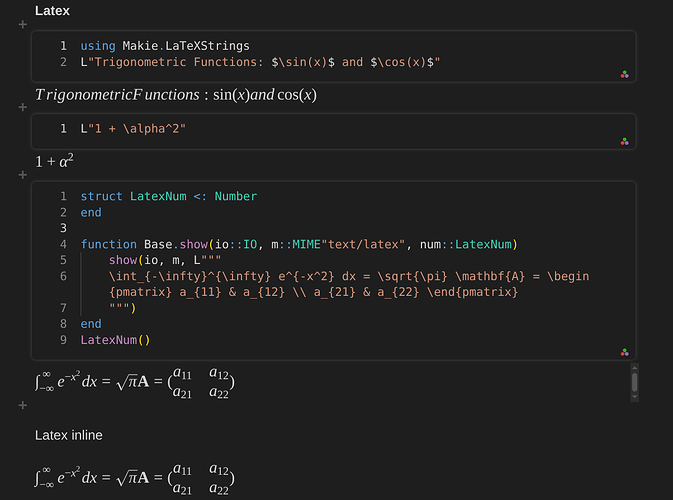Viewport: 673px width, 500px height.
Task: Click the rendered 1 + α² output
Action: (54, 161)
